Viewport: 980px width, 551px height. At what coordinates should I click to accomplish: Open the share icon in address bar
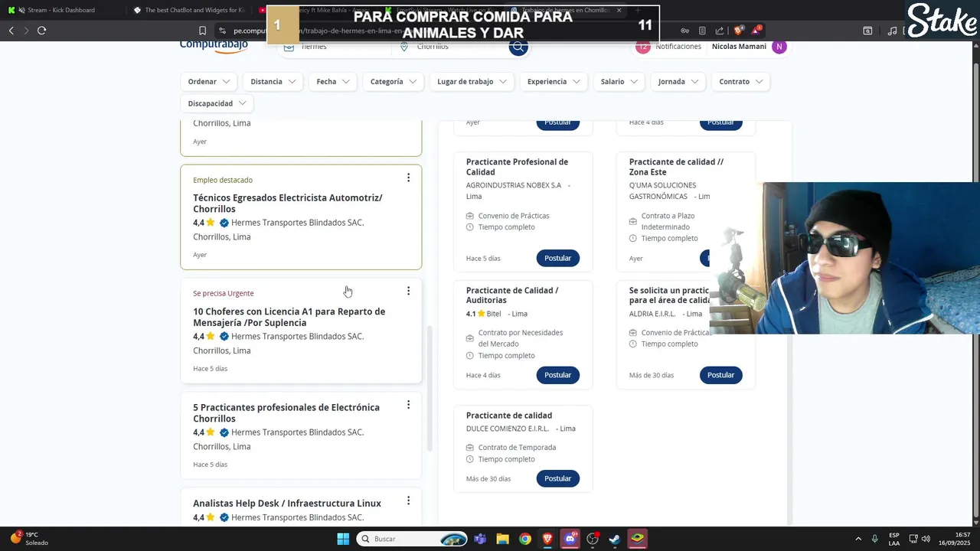tap(720, 31)
